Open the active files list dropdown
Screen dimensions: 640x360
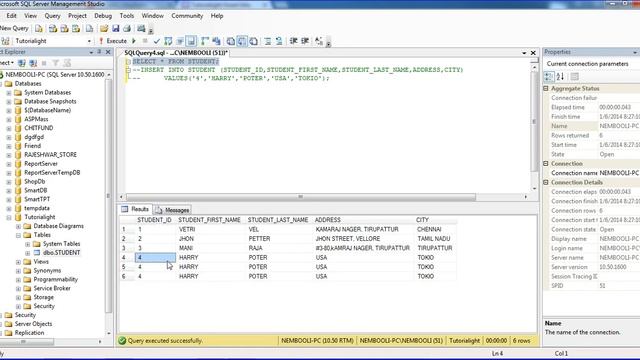pyautogui.click(x=524, y=53)
